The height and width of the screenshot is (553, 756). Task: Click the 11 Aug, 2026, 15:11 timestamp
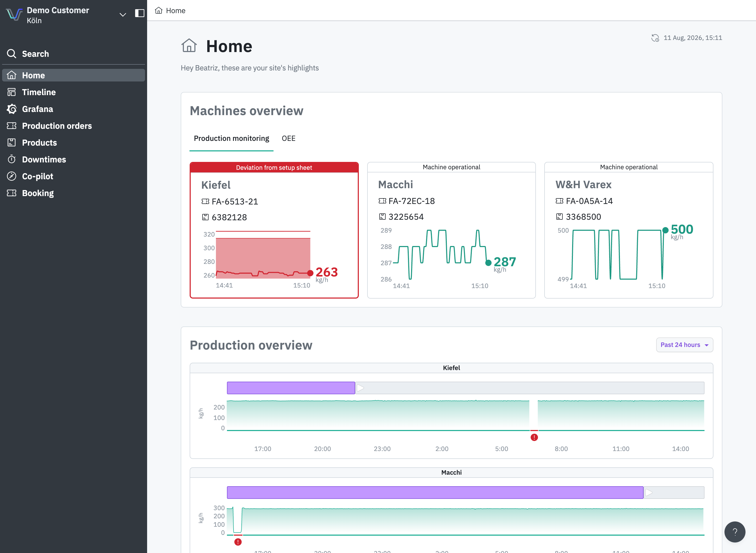click(693, 38)
